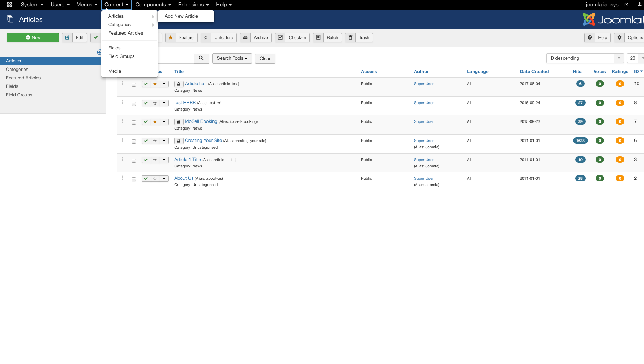Click the Clear button
644x364 pixels.
point(265,59)
